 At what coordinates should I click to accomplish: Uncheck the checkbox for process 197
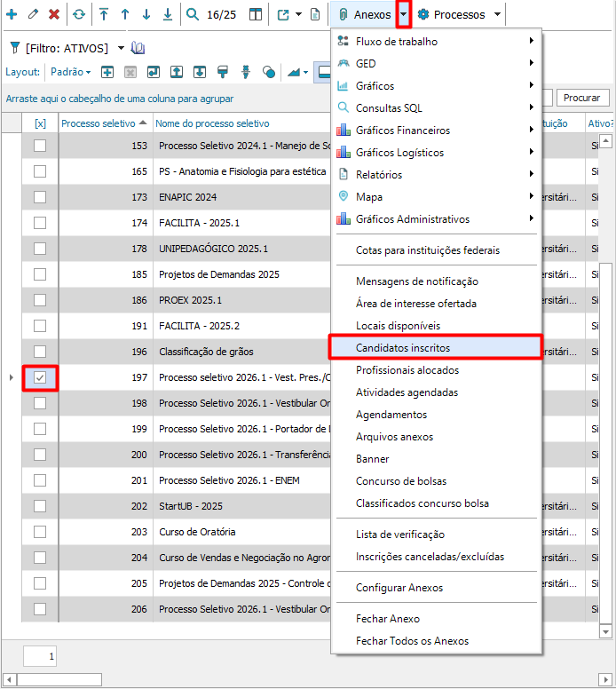tap(40, 378)
